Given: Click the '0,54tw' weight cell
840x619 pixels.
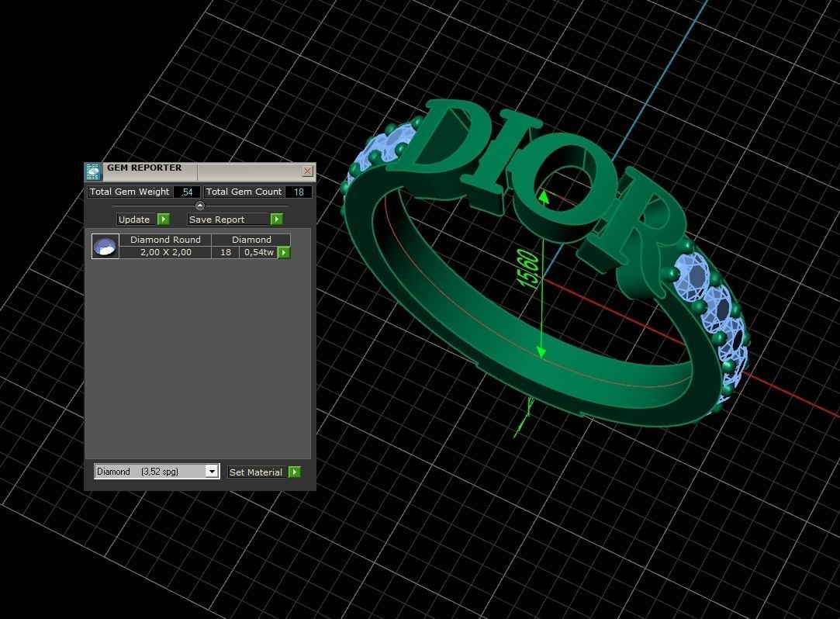Looking at the screenshot, I should 259,252.
